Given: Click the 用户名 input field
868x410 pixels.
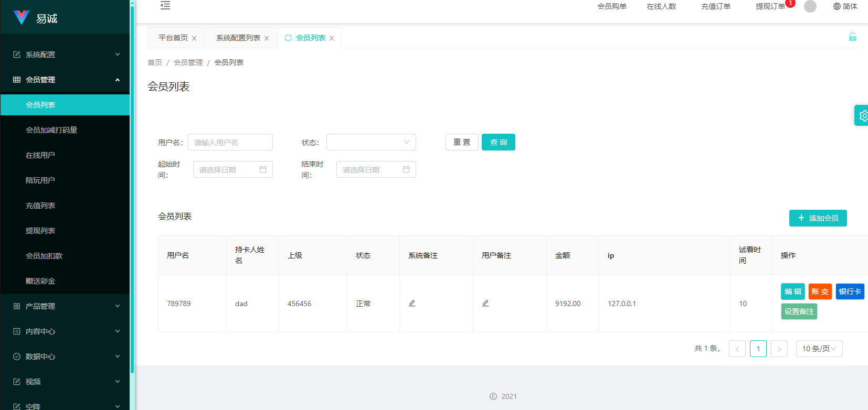Looking at the screenshot, I should (x=230, y=142).
